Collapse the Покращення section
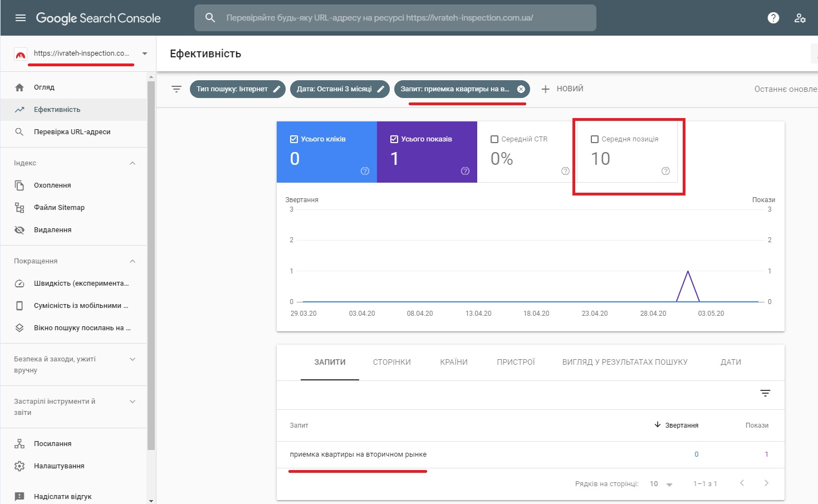Image resolution: width=818 pixels, height=504 pixels. click(133, 261)
